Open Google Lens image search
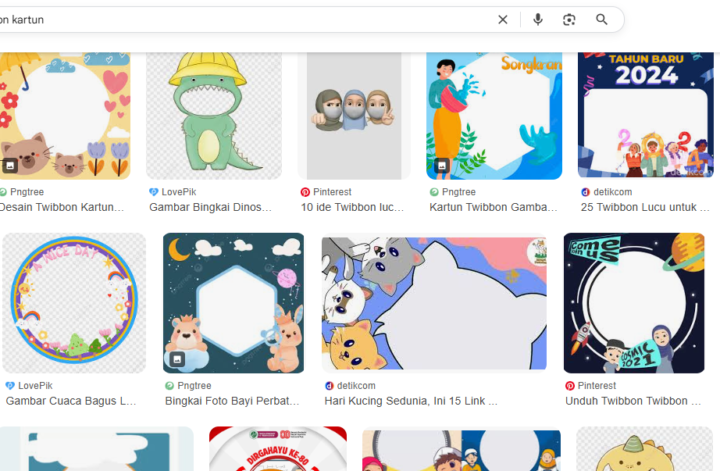720x471 pixels. pyautogui.click(x=569, y=19)
